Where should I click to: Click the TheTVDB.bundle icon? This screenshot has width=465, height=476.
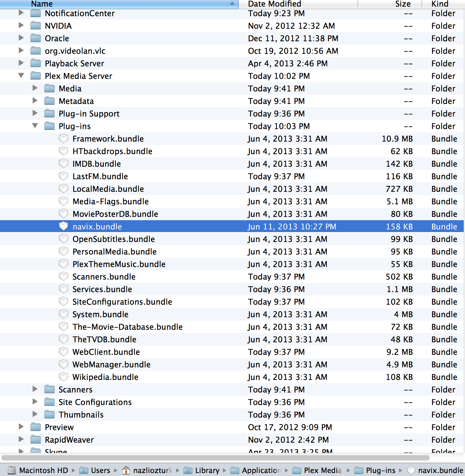pos(63,339)
